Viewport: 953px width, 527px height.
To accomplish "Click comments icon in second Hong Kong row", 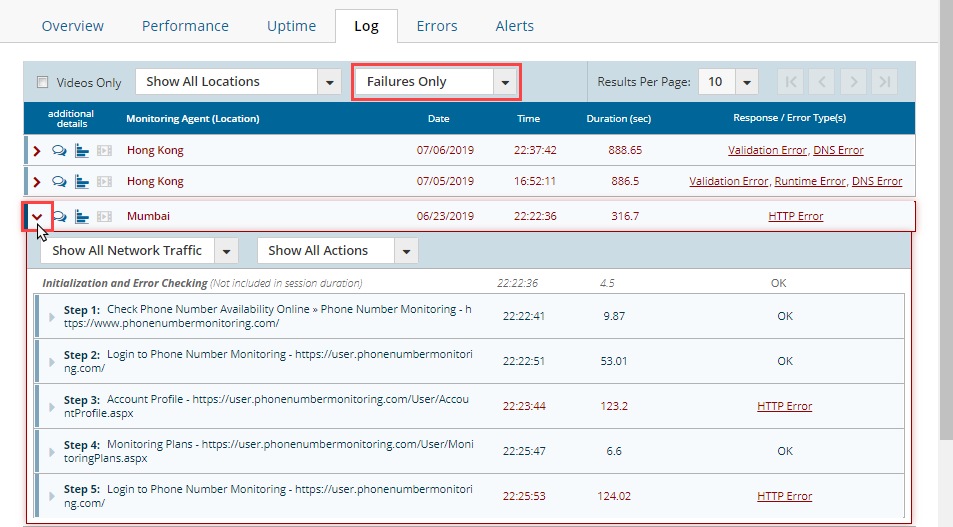I will coord(59,182).
